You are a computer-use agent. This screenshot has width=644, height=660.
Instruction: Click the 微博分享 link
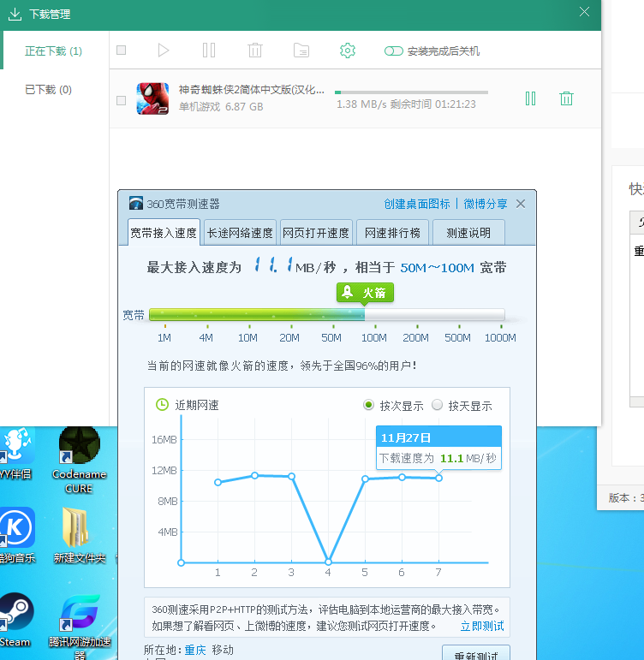point(486,204)
